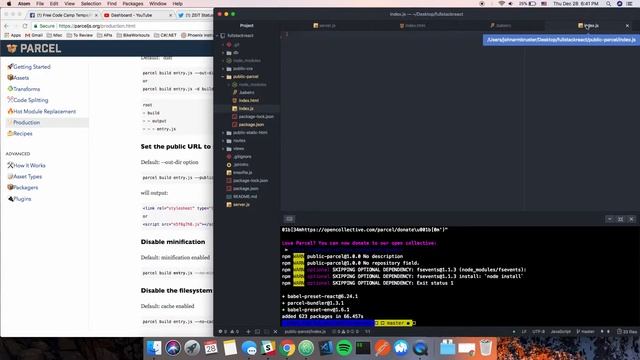Click the master git branch indicator in status bar

[x=586, y=331]
